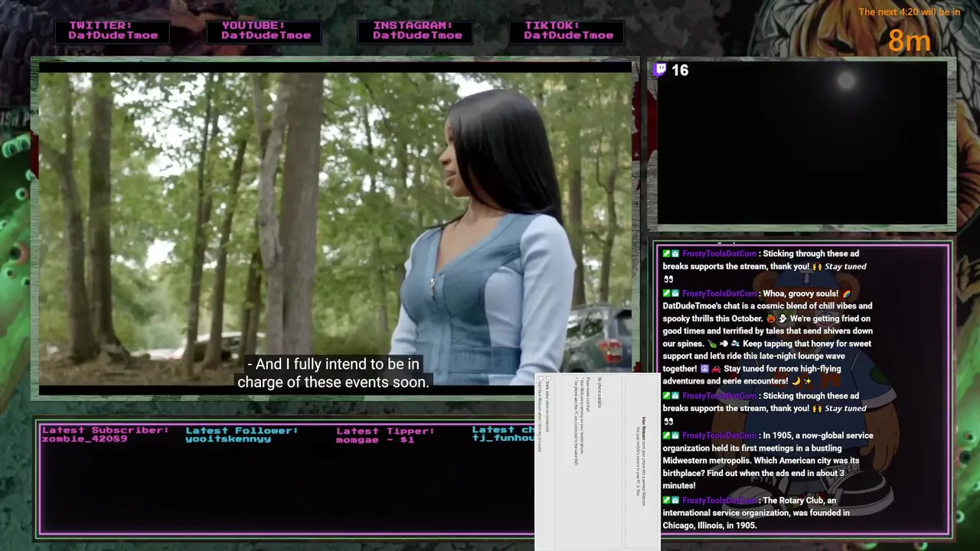Click the Twitch logo beside viewer count
Viewport: 980px width, 551px height.
click(660, 70)
